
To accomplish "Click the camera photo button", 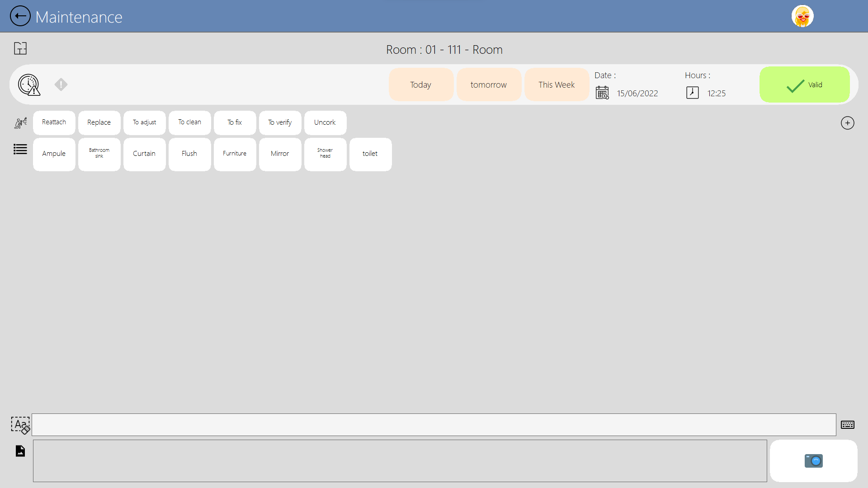I will pyautogui.click(x=813, y=461).
